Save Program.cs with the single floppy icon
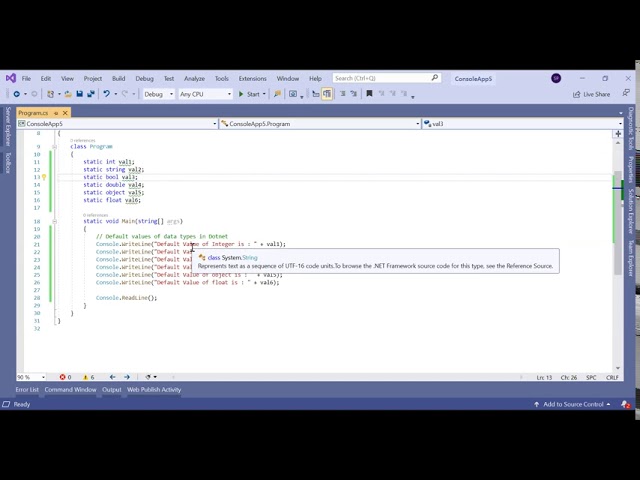The image size is (640, 480). 80,94
